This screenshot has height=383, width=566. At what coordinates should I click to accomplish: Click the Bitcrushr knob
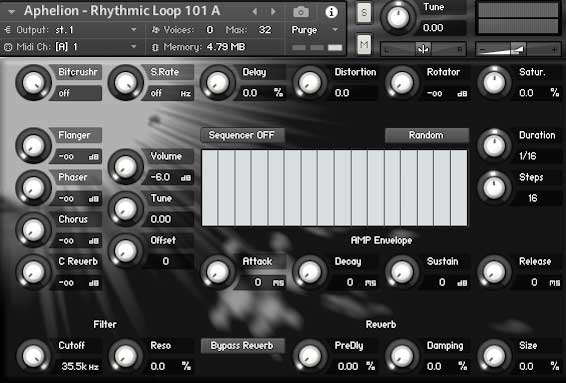point(33,83)
